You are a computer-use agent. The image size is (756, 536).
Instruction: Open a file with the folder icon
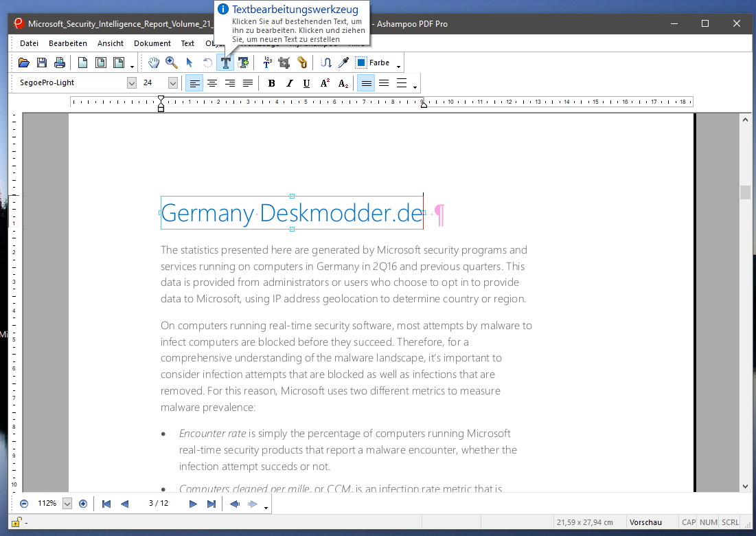pyautogui.click(x=23, y=63)
